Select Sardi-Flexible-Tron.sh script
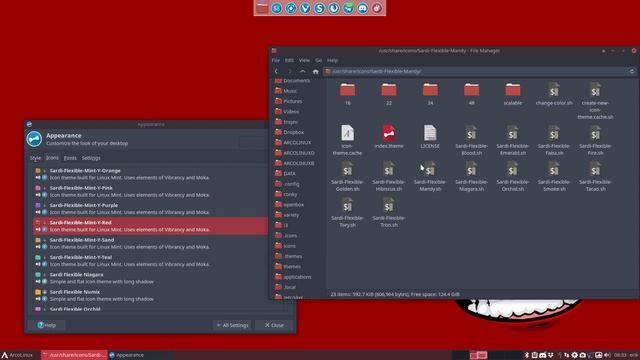640x360 pixels. 389,212
